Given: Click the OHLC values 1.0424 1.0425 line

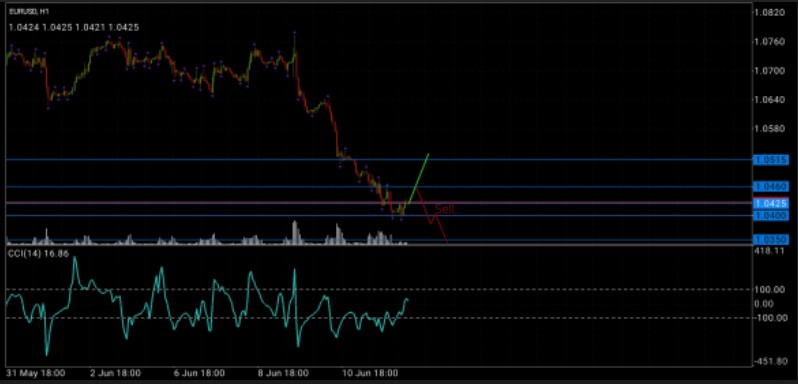Looking at the screenshot, I should tap(74, 27).
